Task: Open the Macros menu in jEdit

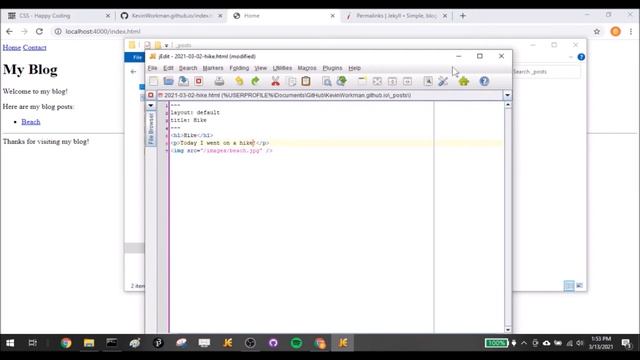Action: point(307,68)
